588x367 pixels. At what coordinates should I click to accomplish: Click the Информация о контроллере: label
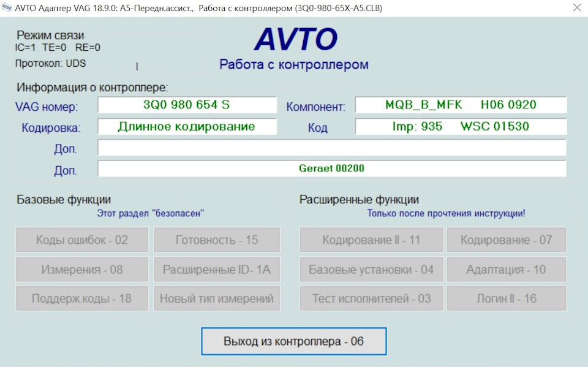[92, 88]
